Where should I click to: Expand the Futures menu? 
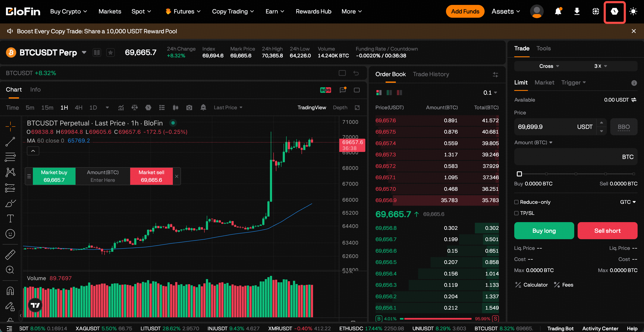183,11
